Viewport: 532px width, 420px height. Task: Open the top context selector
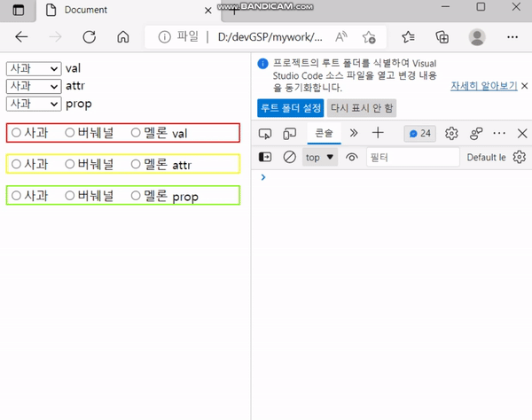coord(319,158)
